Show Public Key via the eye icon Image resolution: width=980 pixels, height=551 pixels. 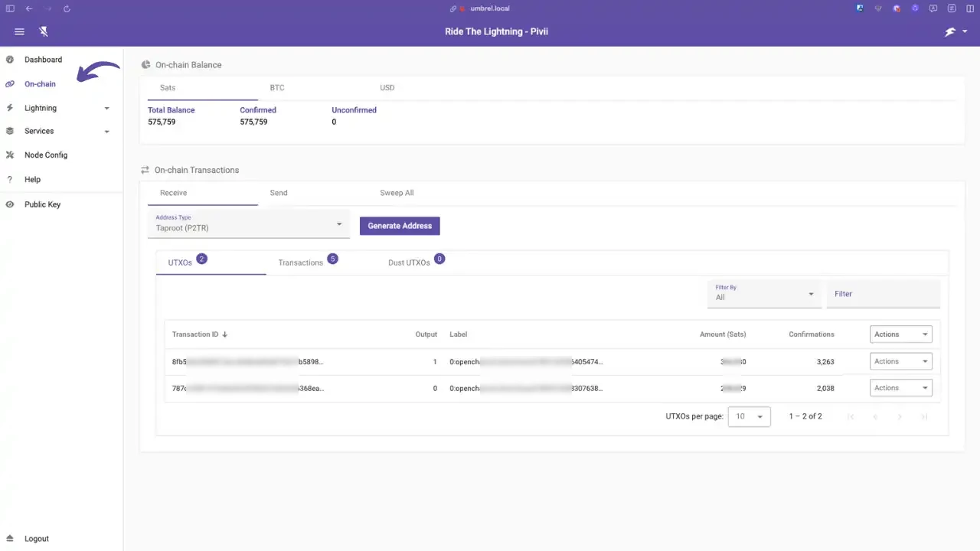click(x=10, y=204)
